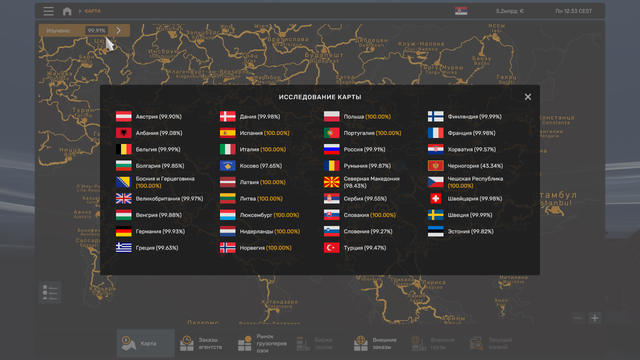
Task: Open the hamburger menu
Action: 49,11
